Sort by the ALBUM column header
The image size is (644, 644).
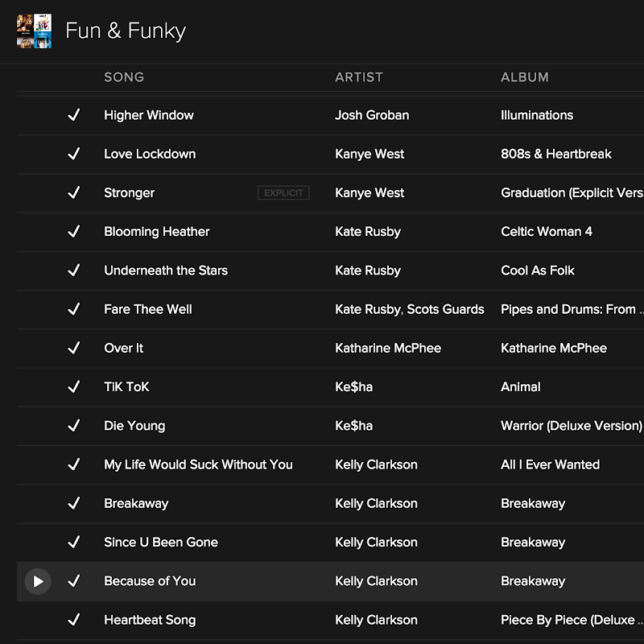coord(525,77)
